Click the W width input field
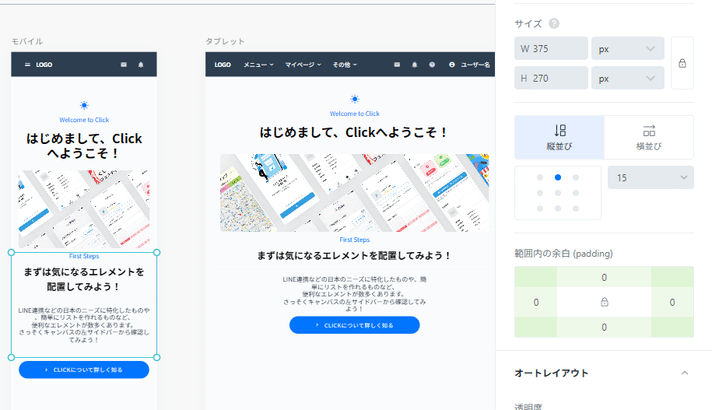 click(551, 48)
